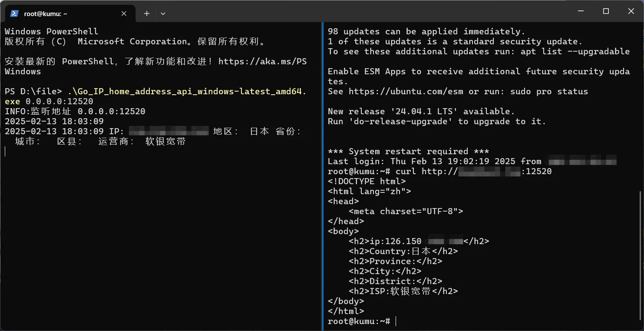Minimize the terminal window
This screenshot has height=331, width=644.
point(581,11)
